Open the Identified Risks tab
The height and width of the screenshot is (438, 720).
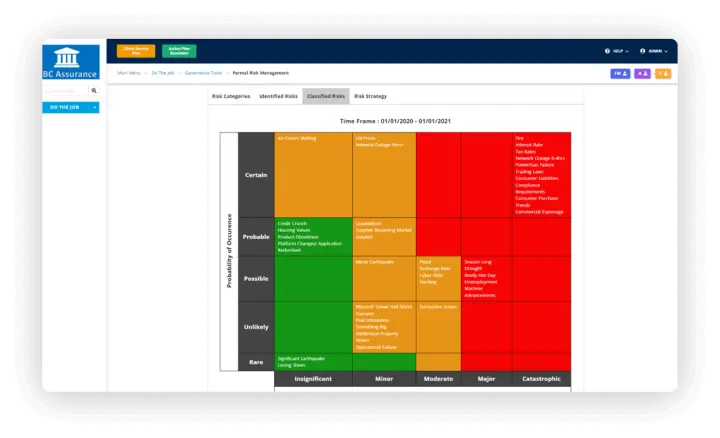[x=278, y=96]
